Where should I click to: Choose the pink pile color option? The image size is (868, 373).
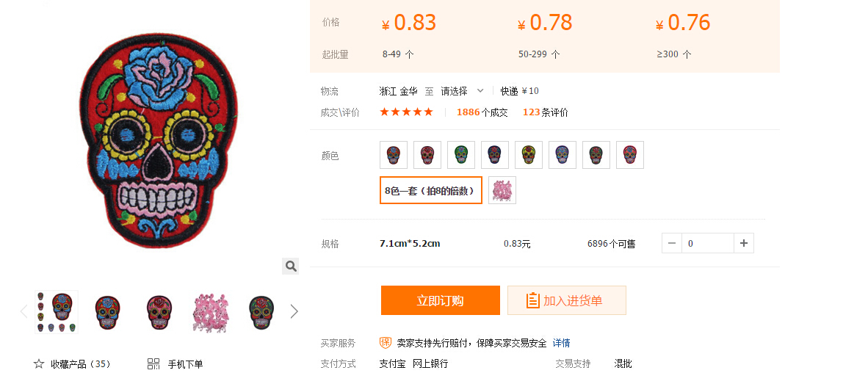502,190
